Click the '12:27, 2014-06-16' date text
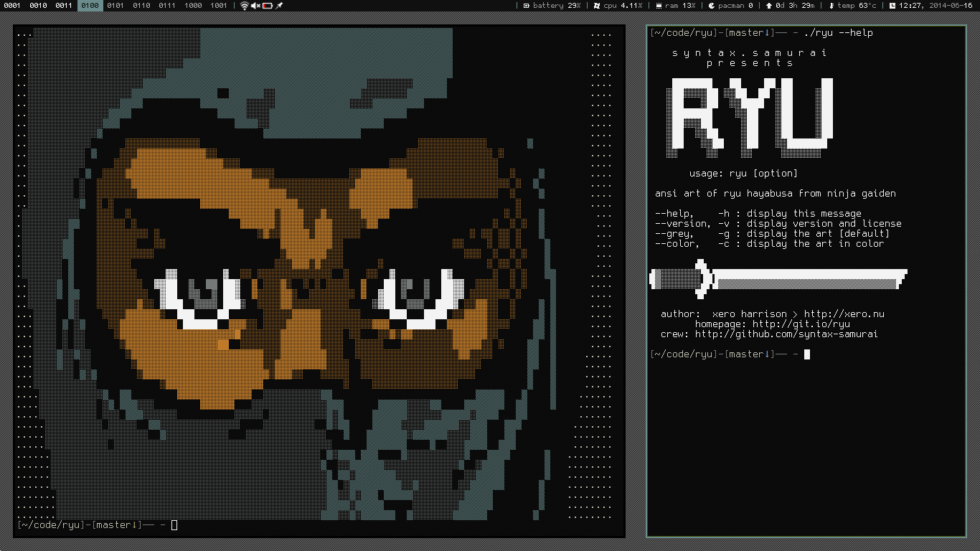Screen dimensions: 980x551 pyautogui.click(x=937, y=6)
